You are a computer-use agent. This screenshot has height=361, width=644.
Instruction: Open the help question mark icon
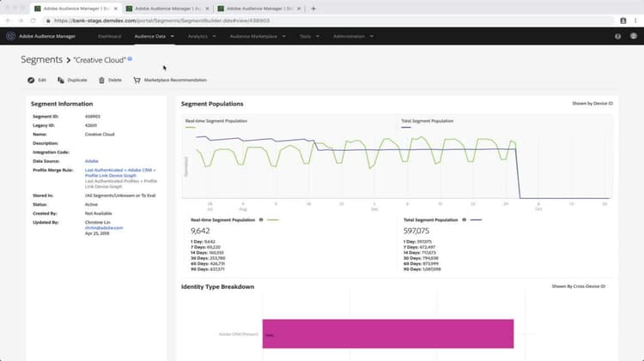click(x=617, y=36)
